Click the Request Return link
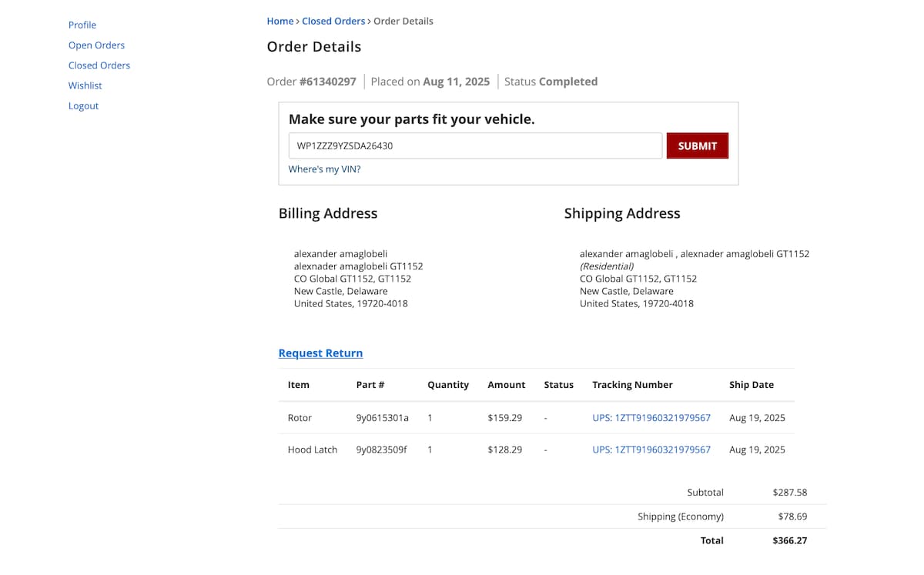The height and width of the screenshot is (575, 924). click(320, 353)
